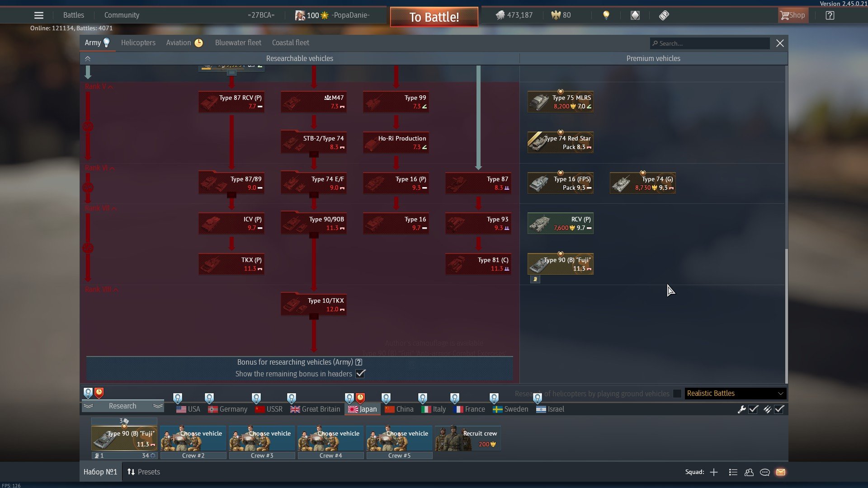The height and width of the screenshot is (488, 868).
Task: Select the Germany nation
Action: pos(228,409)
